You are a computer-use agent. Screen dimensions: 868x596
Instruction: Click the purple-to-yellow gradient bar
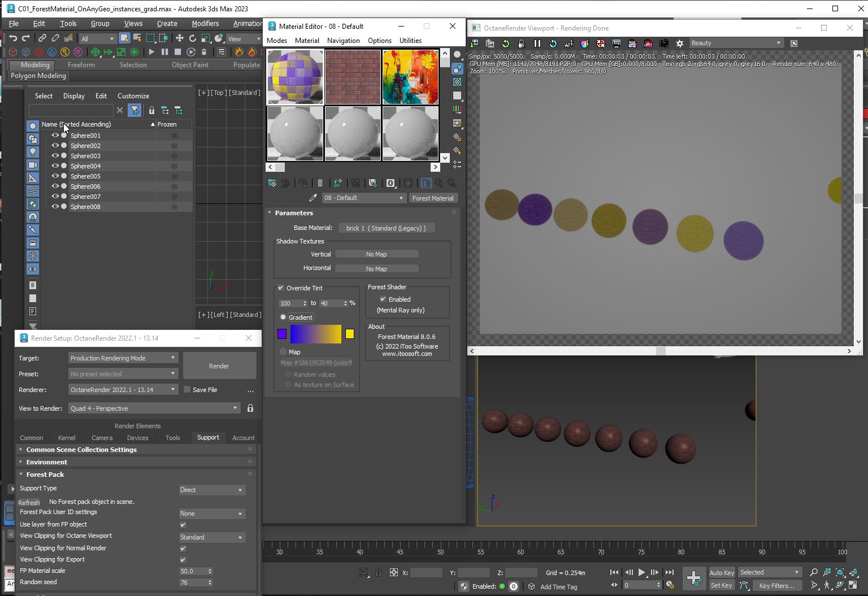coord(316,334)
